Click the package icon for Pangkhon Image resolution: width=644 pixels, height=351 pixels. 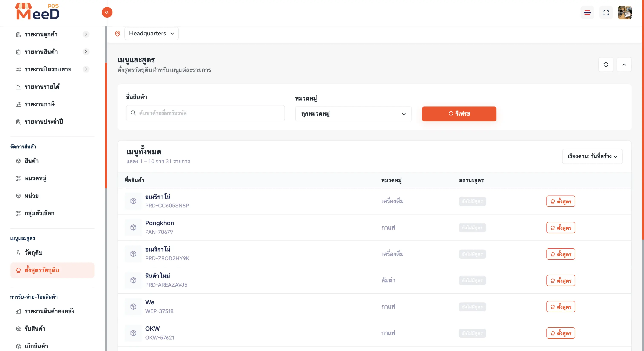133,227
